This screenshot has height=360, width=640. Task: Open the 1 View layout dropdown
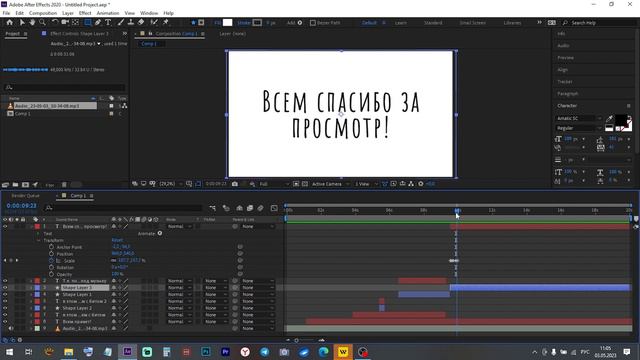366,184
